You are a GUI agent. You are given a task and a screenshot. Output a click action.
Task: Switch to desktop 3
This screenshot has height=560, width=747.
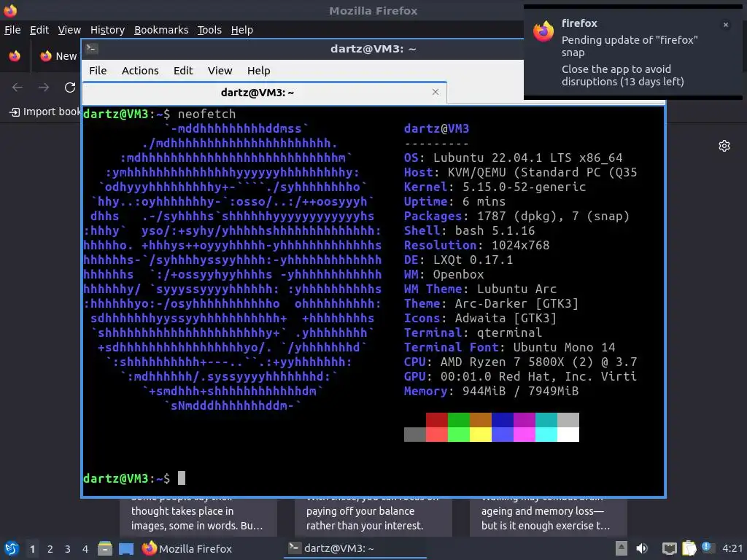68,549
